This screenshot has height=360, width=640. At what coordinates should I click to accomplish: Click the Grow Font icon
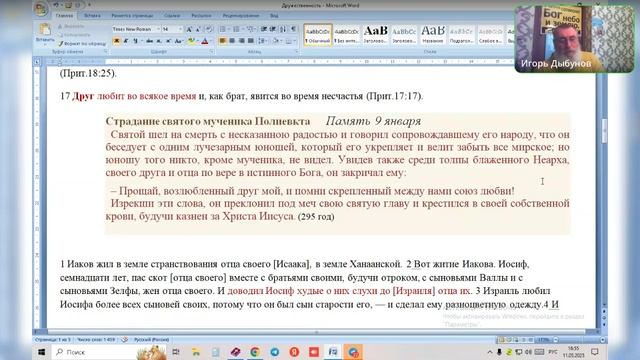pyautogui.click(x=189, y=29)
